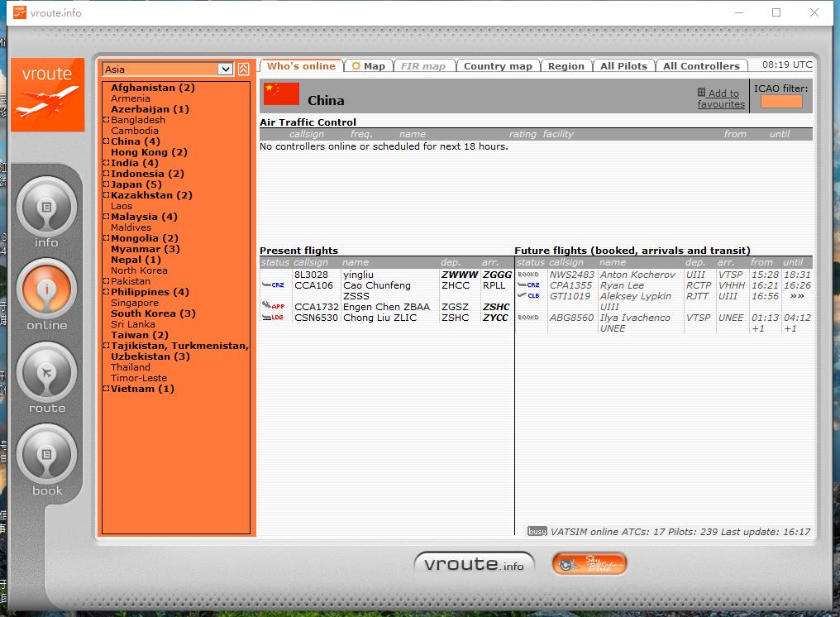Click the vroute airplane logo
This screenshot has height=617, width=840.
coord(47,94)
